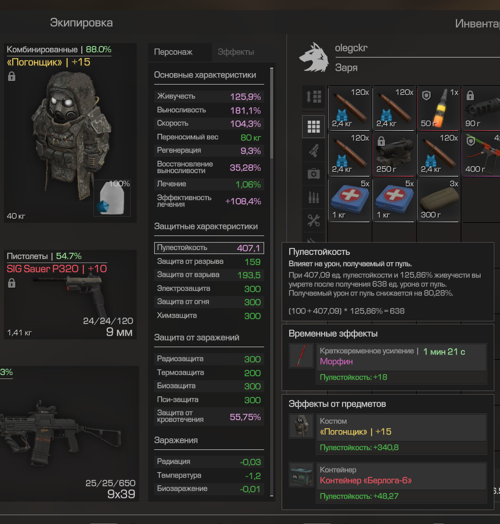Select the sort inventory icon

coord(314,97)
